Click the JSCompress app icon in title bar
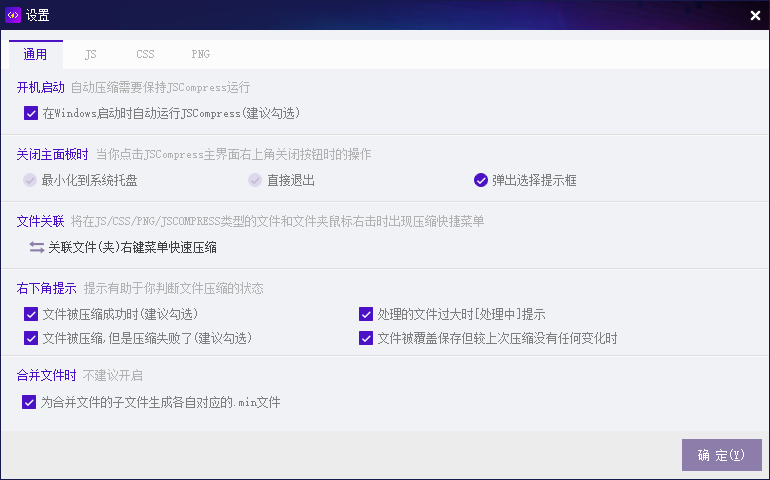This screenshot has width=770, height=480. click(13, 15)
